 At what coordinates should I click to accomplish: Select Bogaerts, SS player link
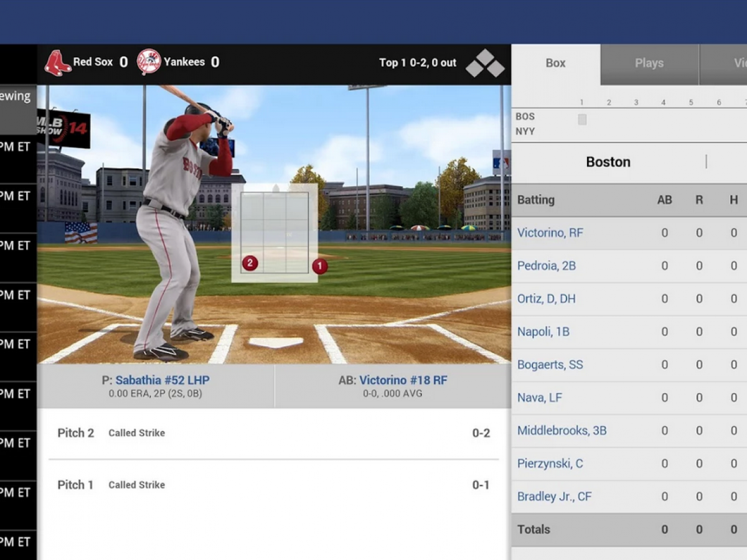pyautogui.click(x=550, y=365)
